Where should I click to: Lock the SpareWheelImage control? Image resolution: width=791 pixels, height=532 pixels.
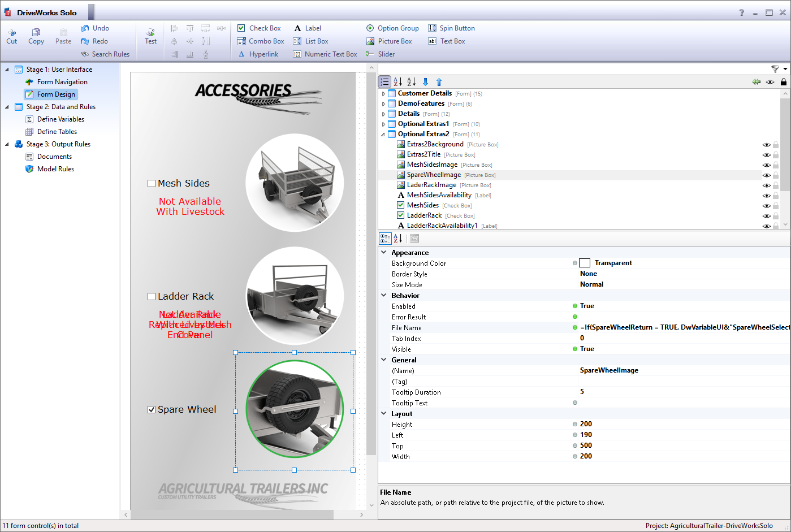776,175
